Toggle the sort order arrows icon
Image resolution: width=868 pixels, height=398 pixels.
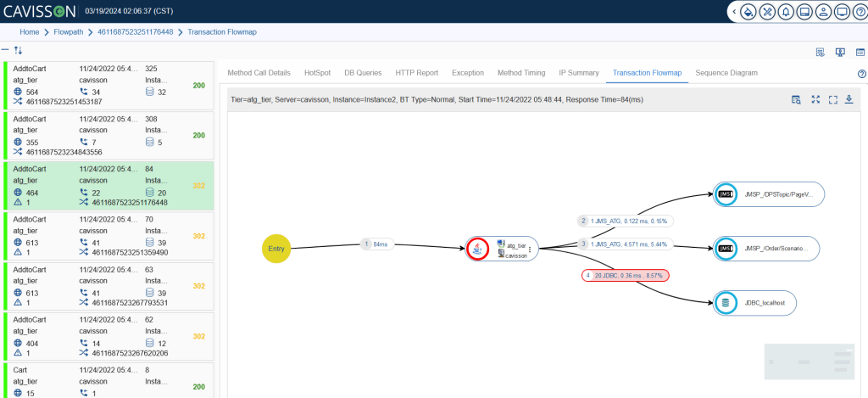18,51
